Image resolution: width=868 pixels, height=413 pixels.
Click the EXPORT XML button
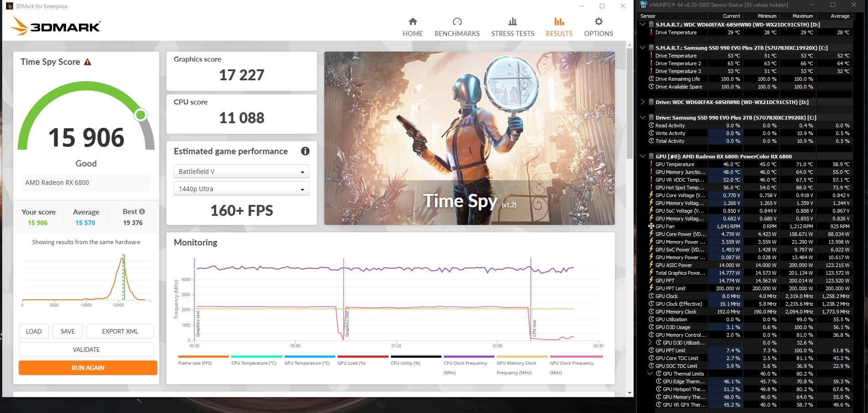(x=120, y=331)
